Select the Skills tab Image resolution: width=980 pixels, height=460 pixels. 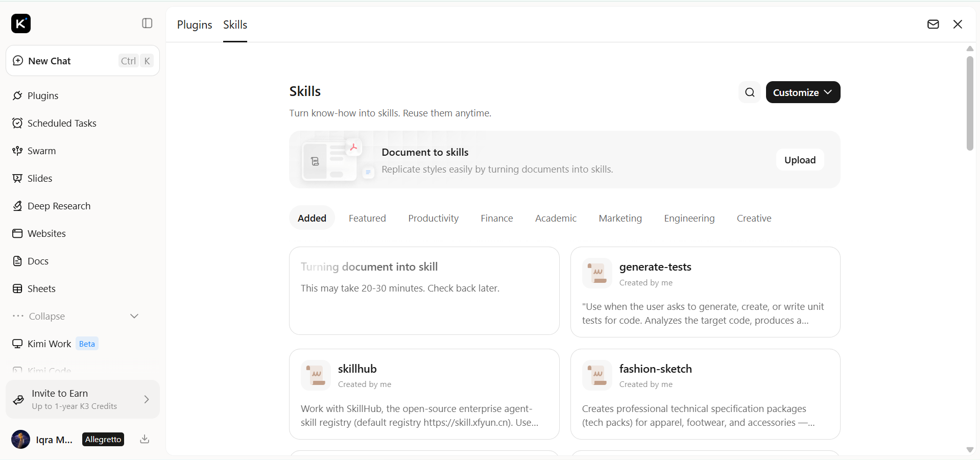pos(235,25)
